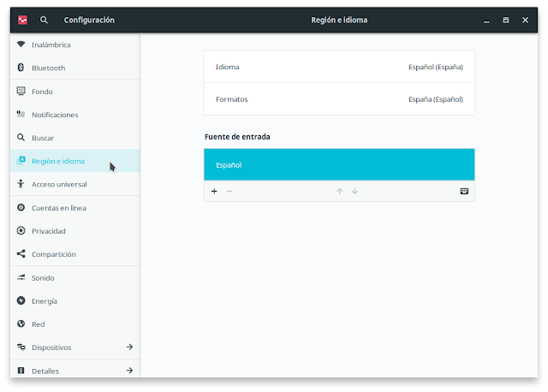Image resolution: width=548 pixels, height=392 pixels.
Task: Show keyboard layout preview icon
Action: 464,191
